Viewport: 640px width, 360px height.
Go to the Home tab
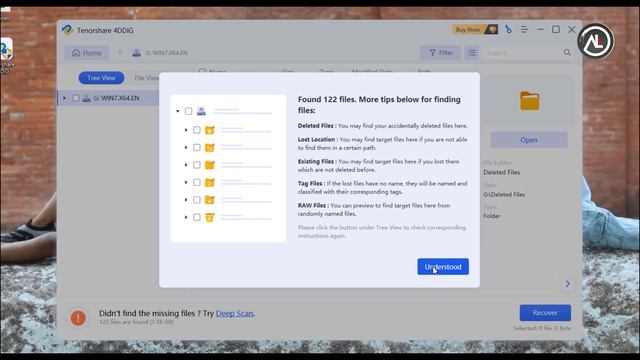87,53
